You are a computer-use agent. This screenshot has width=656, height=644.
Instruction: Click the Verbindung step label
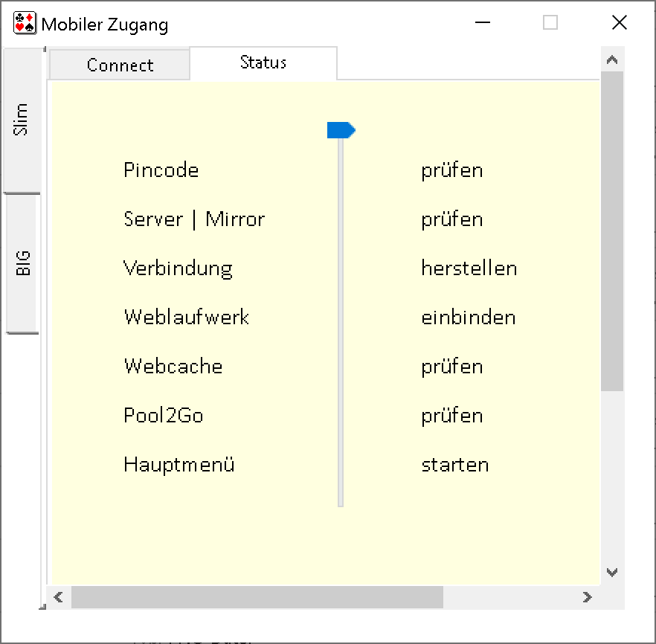[178, 268]
